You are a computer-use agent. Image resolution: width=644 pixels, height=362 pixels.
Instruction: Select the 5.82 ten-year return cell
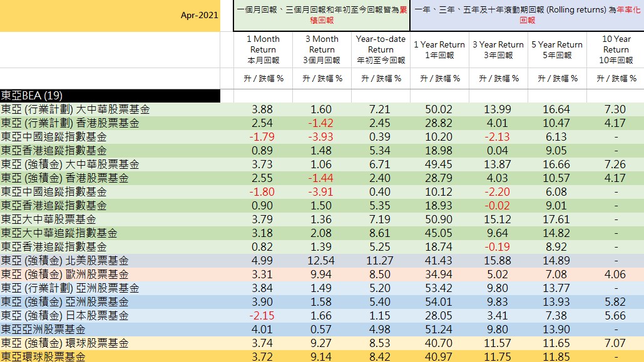(x=615, y=302)
